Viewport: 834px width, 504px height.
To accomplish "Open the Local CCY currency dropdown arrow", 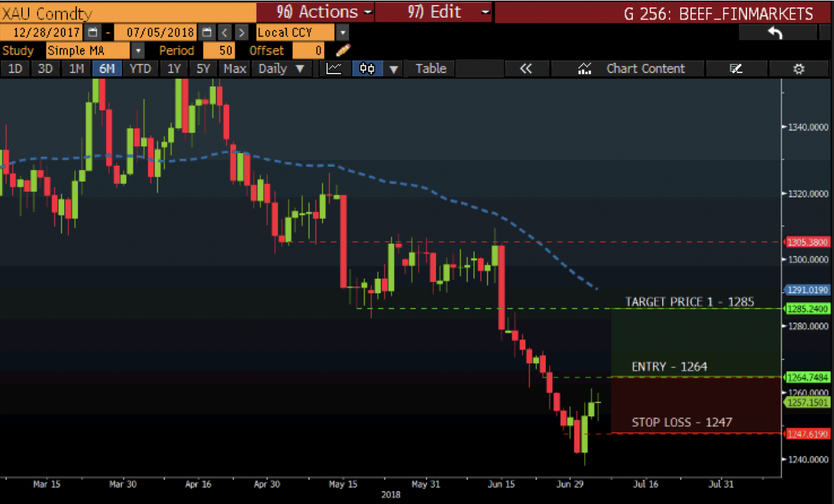I will [343, 32].
